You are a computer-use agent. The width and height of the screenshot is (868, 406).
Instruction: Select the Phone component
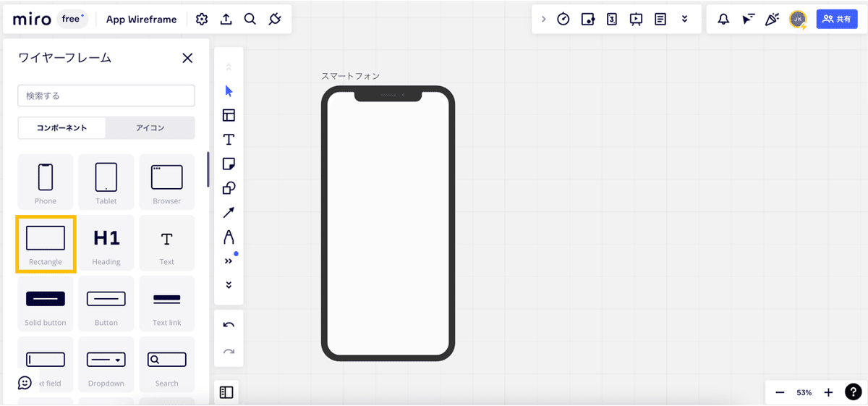[x=46, y=182]
